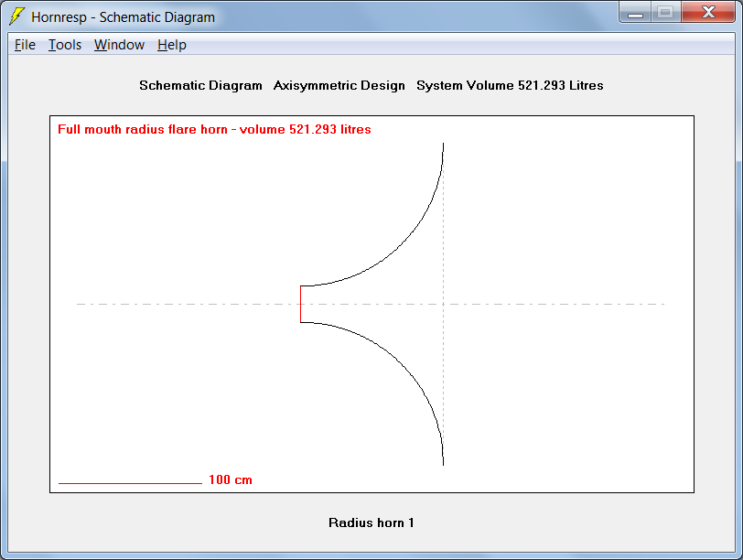This screenshot has height=560, width=743.
Task: Click the window title 'Hornresp - Schematic Diagram'
Action: [x=124, y=17]
